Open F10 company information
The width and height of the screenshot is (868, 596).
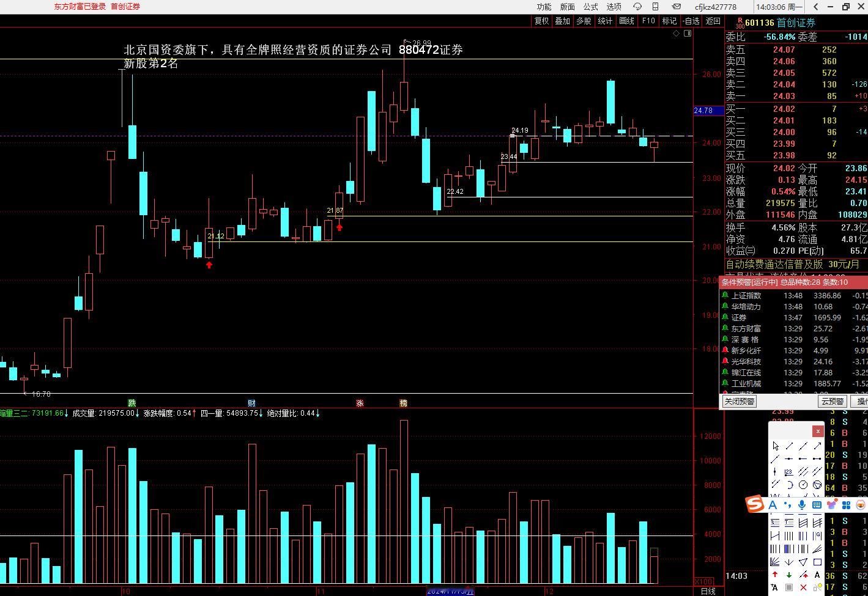(648, 21)
